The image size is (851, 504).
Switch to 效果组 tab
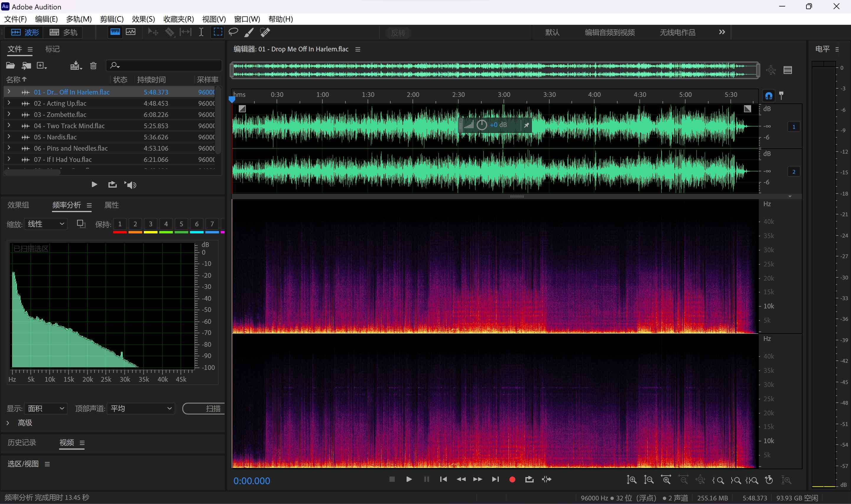click(18, 205)
